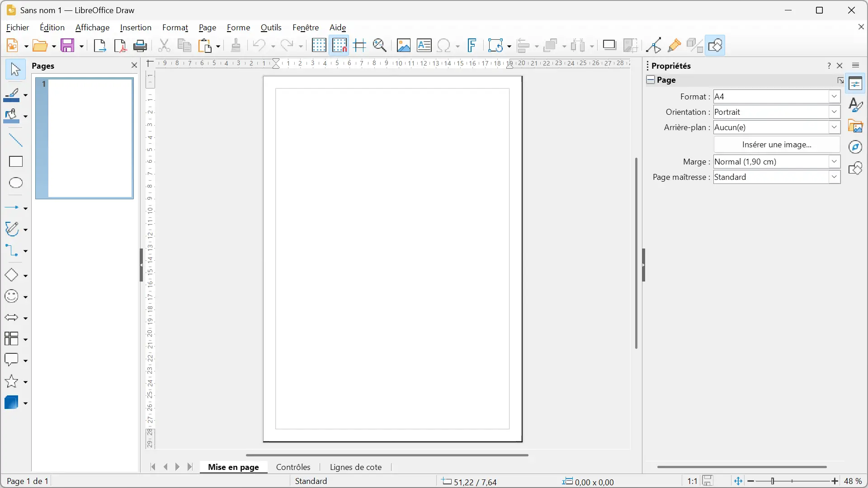Export directly as PDF
Image resolution: width=868 pixels, height=488 pixels.
120,46
